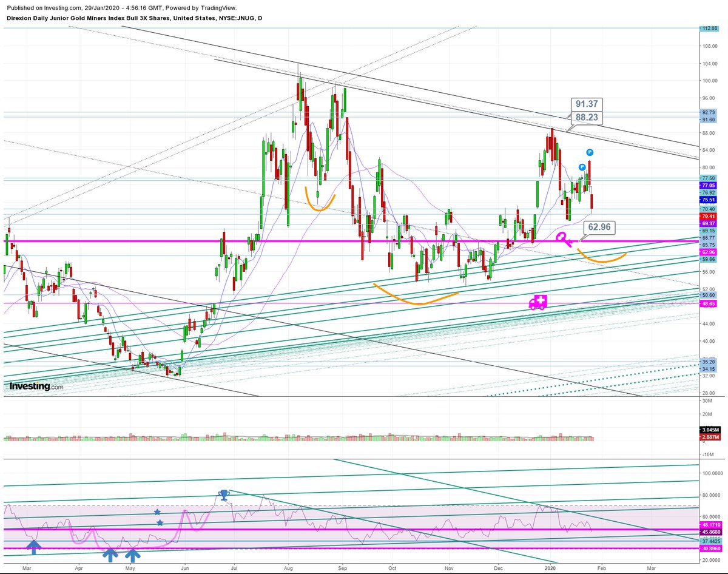This screenshot has width=728, height=574.
Task: Click the May label on time axis
Action: tap(131, 570)
